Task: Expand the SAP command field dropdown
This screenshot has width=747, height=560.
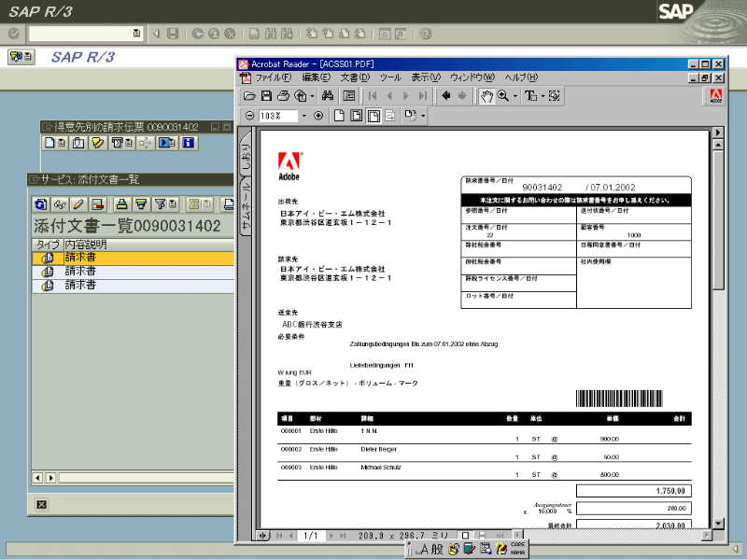Action: click(x=136, y=34)
